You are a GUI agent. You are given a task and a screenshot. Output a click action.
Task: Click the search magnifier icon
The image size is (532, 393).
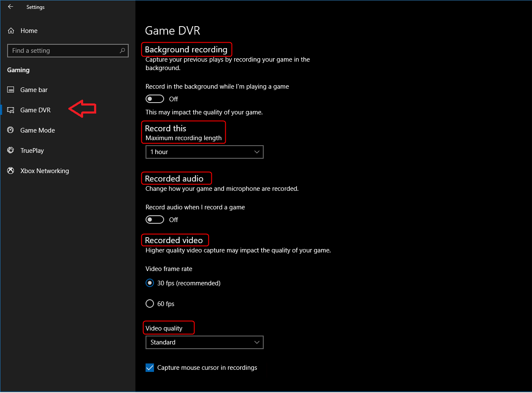coord(122,51)
